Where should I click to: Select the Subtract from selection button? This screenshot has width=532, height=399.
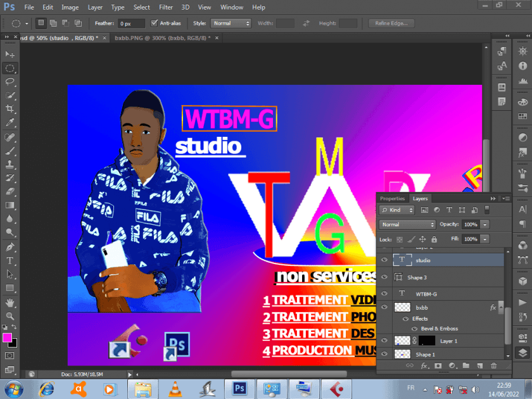click(x=65, y=23)
